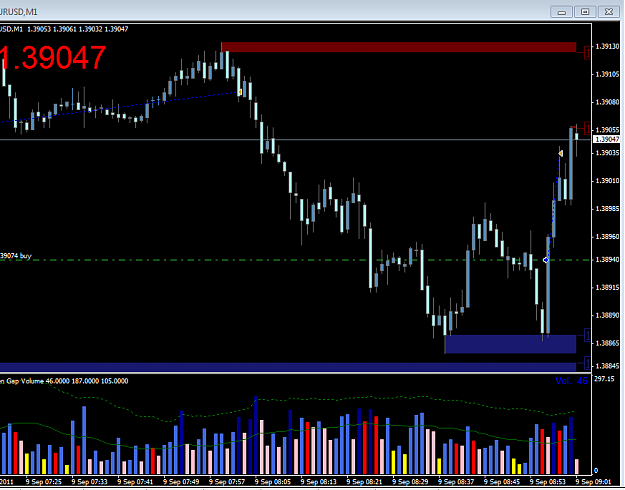Click price axis label 1.38845
Screen dimensions: 625x490
tap(607, 366)
